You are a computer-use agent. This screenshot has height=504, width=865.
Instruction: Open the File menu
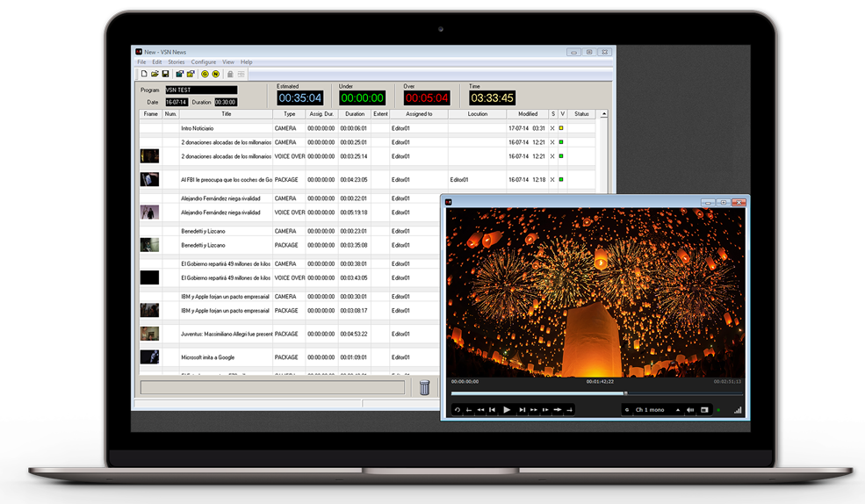point(141,61)
